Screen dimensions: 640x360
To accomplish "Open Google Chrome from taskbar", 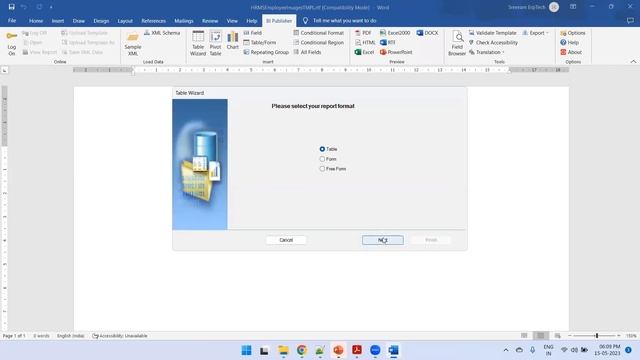I will [x=302, y=350].
